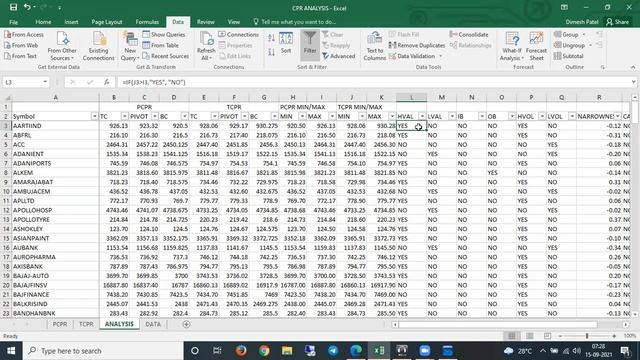Click the horizontal scrollbar

pyautogui.click(x=498, y=324)
